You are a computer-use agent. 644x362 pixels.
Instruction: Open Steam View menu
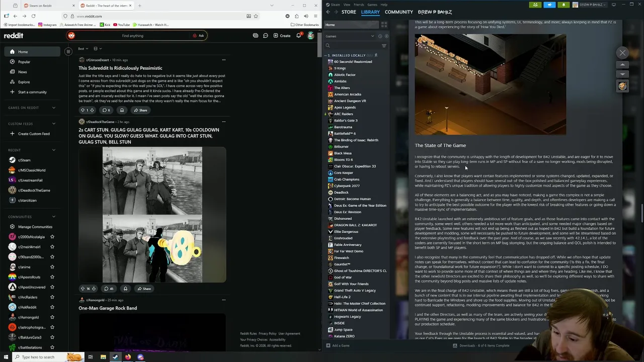tap(347, 5)
